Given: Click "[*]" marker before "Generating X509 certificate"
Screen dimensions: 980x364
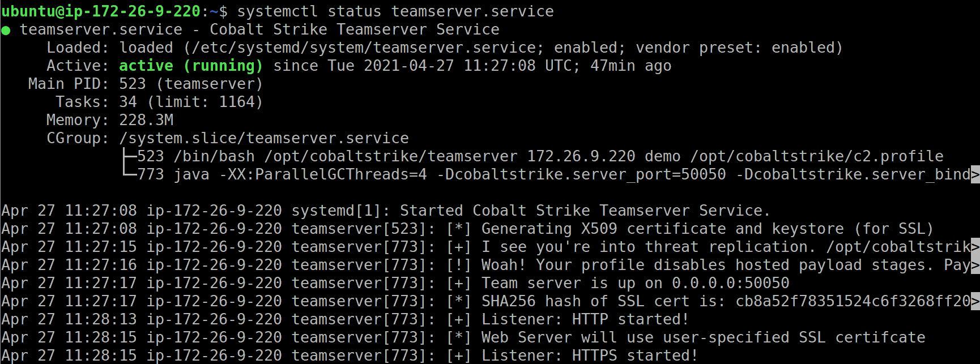Looking at the screenshot, I should (458, 229).
